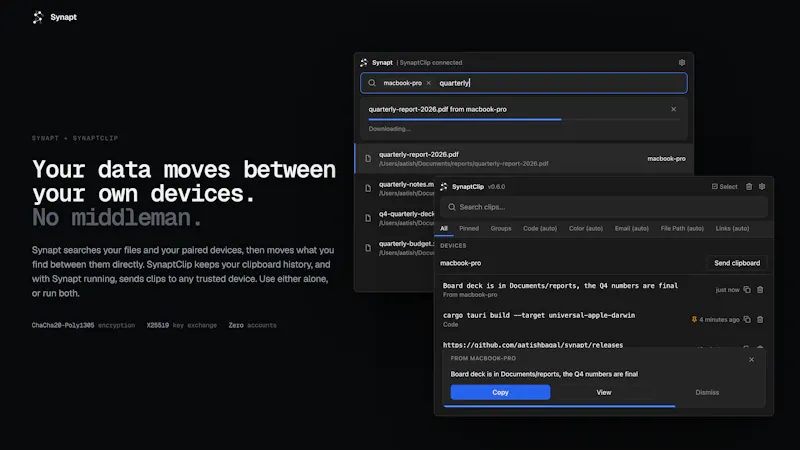Click the quarterly-report-2026.pdf download progress bar
Image resolution: width=800 pixels, height=450 pixels.
524,119
